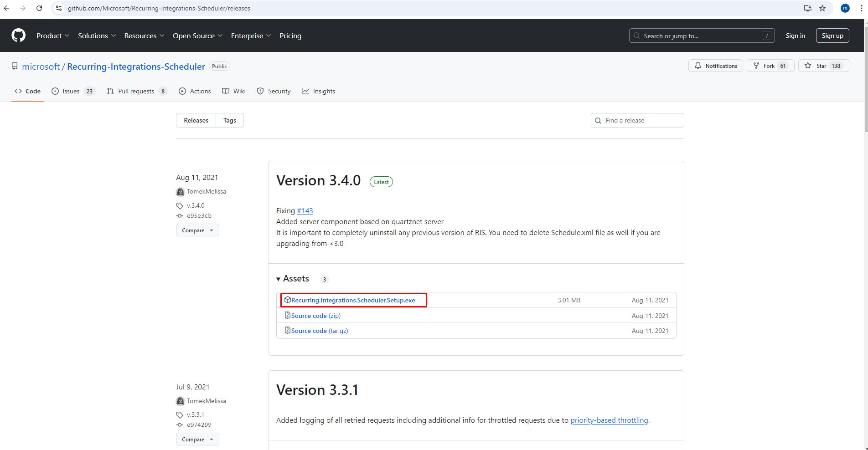Open the Code tab
Screen dimensions: 868x450
[x=27, y=91]
